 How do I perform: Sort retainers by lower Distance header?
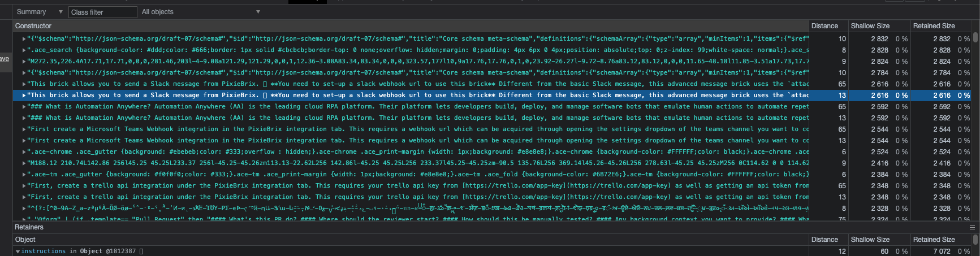[x=828, y=240]
